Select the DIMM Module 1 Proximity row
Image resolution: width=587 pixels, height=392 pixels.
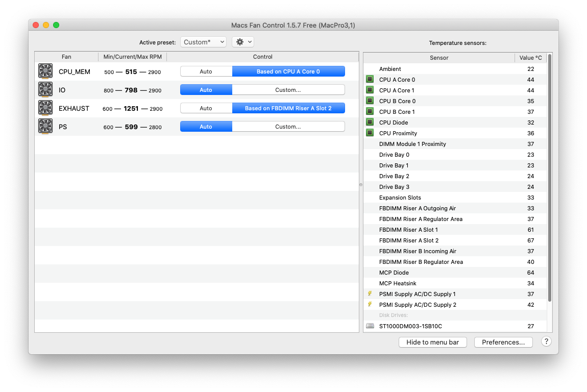click(x=455, y=144)
